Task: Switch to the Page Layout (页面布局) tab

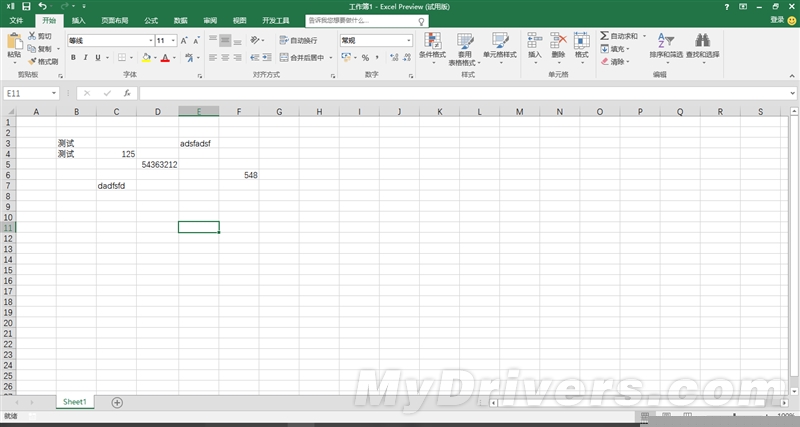Action: pyautogui.click(x=115, y=20)
